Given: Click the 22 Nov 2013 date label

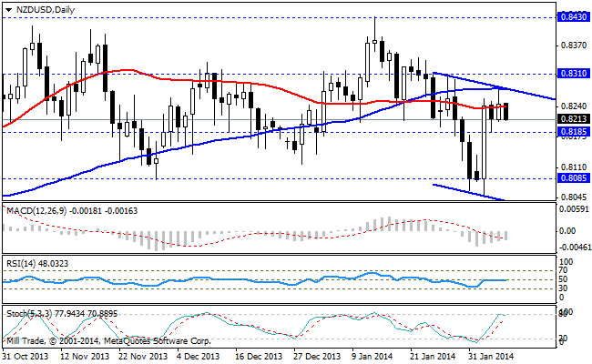Looking at the screenshot, I should point(143,356).
